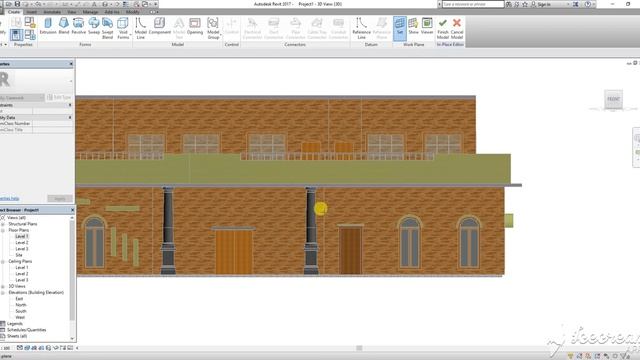
Task: Select Legends in Project Browser
Action: [15, 324]
